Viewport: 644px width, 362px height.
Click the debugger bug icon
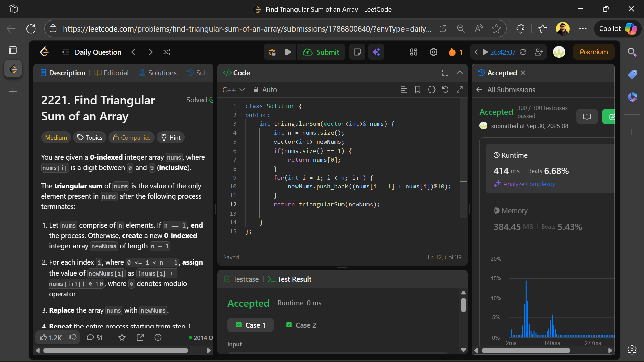pyautogui.click(x=272, y=52)
